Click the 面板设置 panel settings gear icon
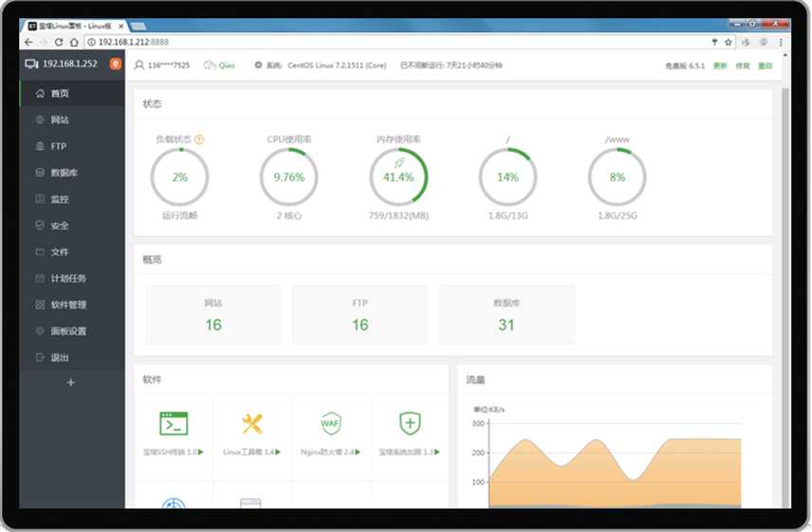This screenshot has height=532, width=812. tap(40, 331)
